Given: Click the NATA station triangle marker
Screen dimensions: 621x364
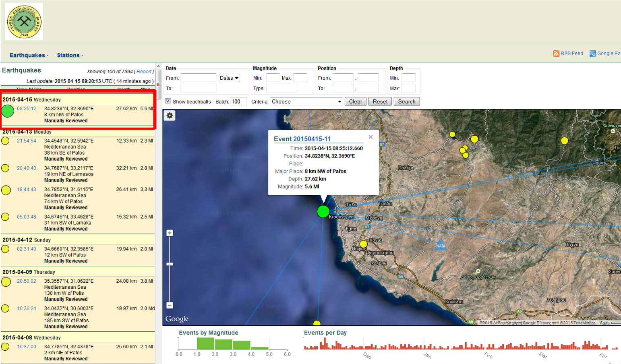Looking at the screenshot, I should coord(441,245).
